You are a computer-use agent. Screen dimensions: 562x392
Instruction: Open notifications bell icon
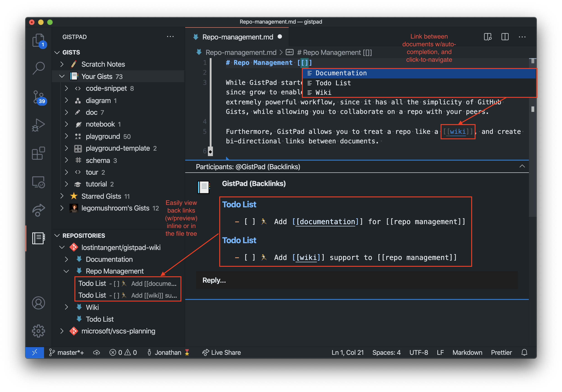[x=524, y=352]
